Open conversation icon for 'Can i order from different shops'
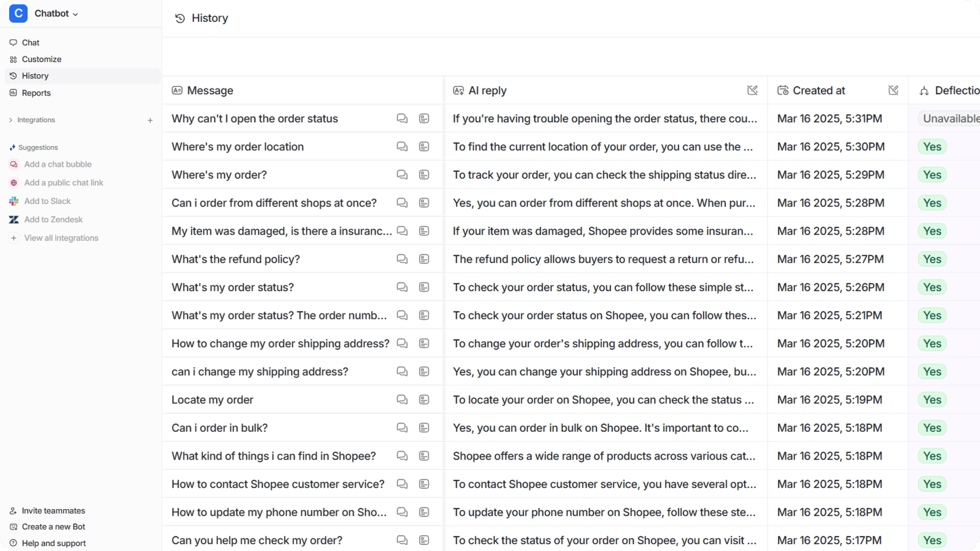This screenshot has width=980, height=551. pyautogui.click(x=402, y=203)
